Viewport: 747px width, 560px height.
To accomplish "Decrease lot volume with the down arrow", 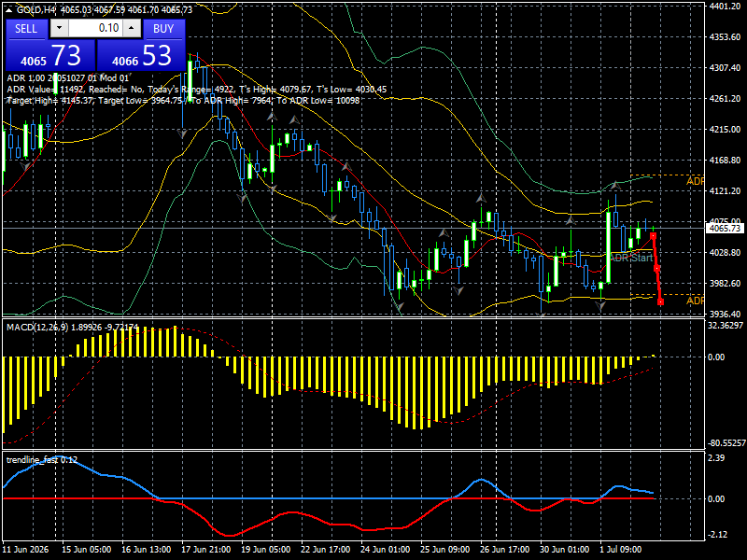I will [x=60, y=28].
